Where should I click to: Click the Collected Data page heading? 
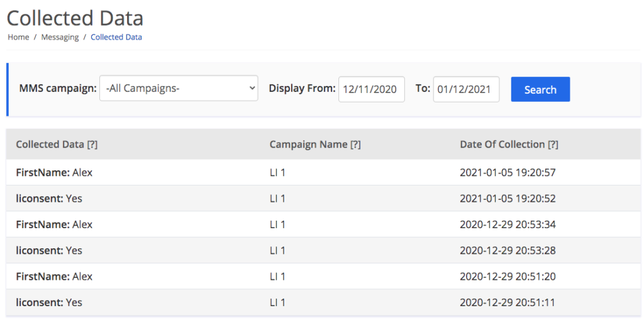(75, 17)
